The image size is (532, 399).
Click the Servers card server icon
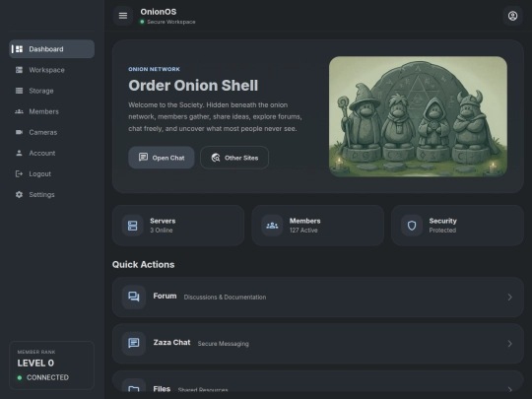coord(133,226)
